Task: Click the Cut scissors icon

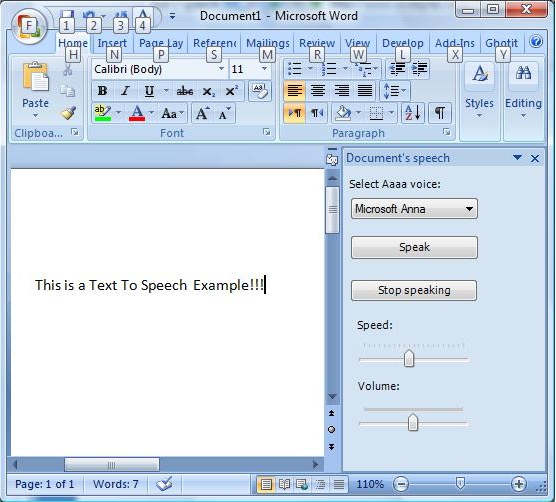Action: click(67, 69)
